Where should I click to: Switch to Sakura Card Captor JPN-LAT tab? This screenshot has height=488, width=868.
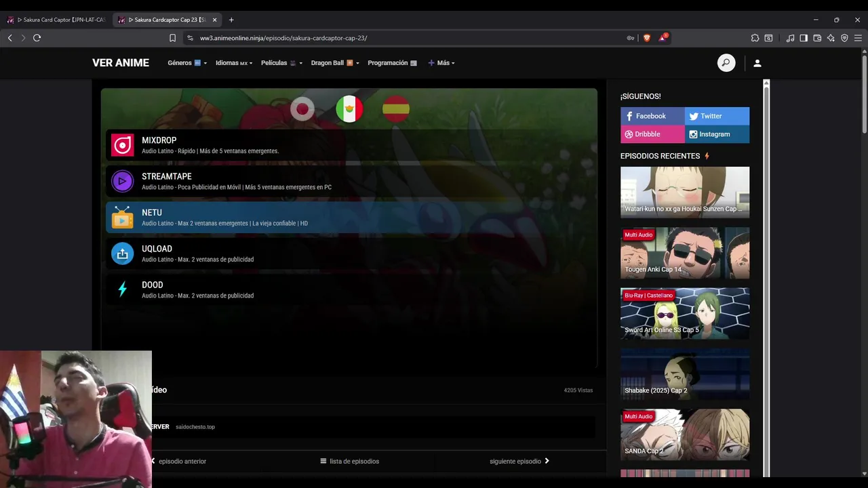(x=57, y=20)
